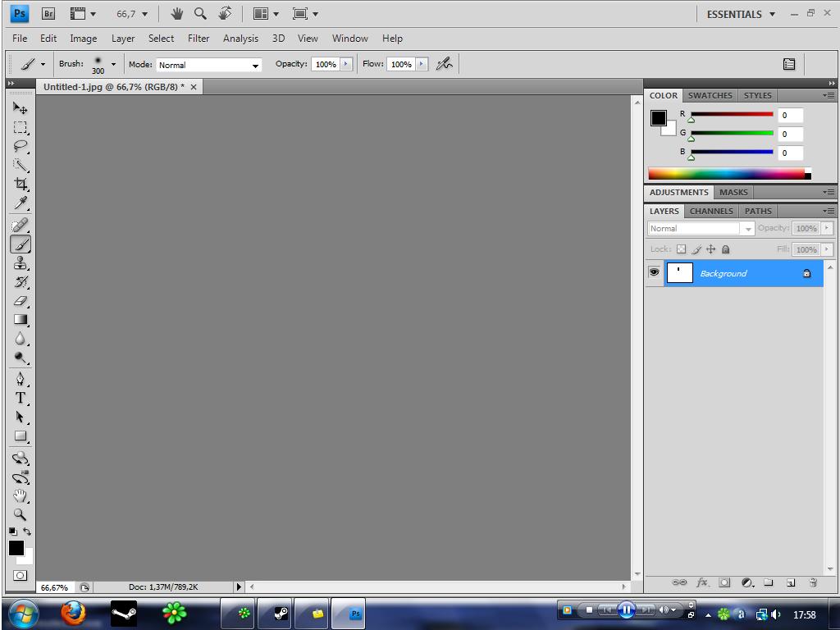
Task: Select the Clone Stamp tool
Action: tap(21, 263)
